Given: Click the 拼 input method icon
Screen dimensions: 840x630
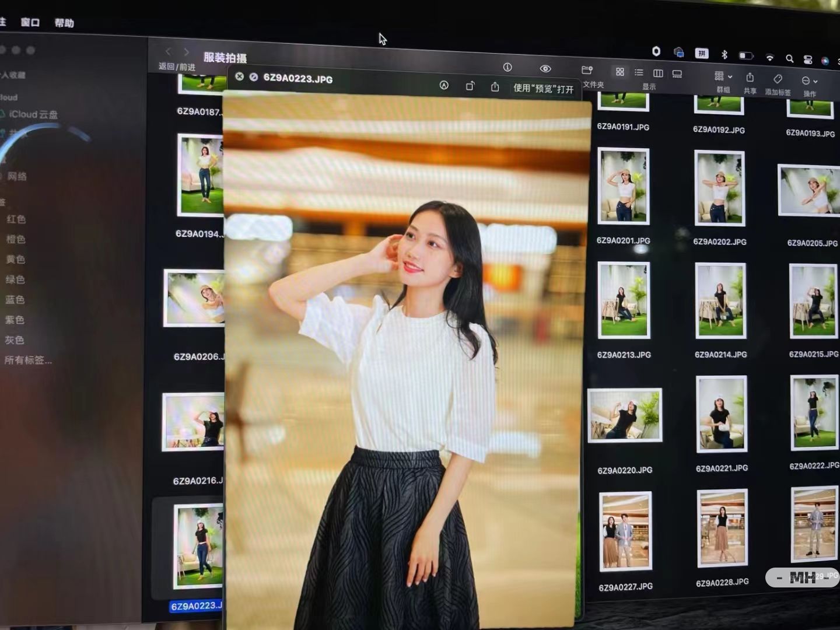Looking at the screenshot, I should [x=702, y=54].
